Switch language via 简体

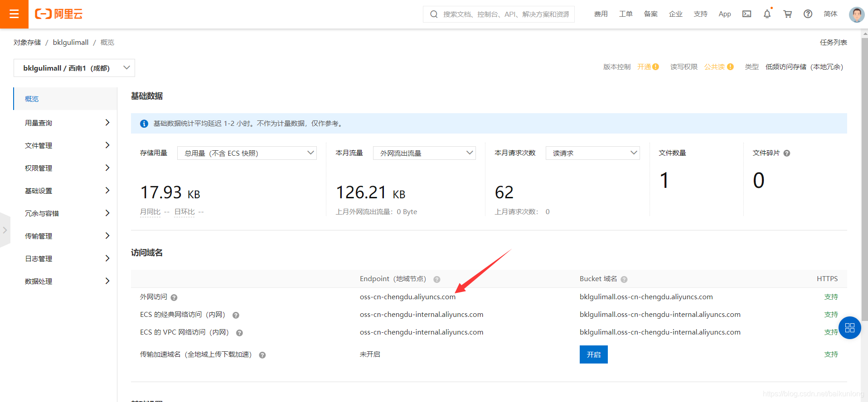coord(831,14)
